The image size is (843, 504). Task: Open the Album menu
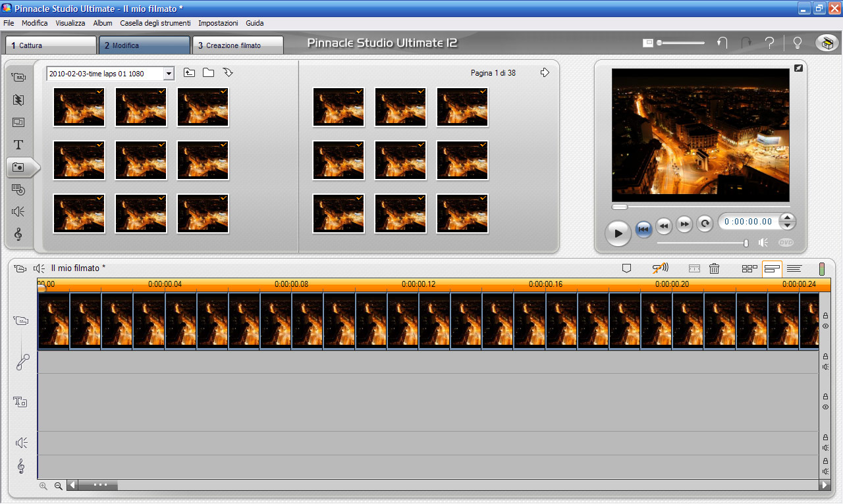click(103, 23)
